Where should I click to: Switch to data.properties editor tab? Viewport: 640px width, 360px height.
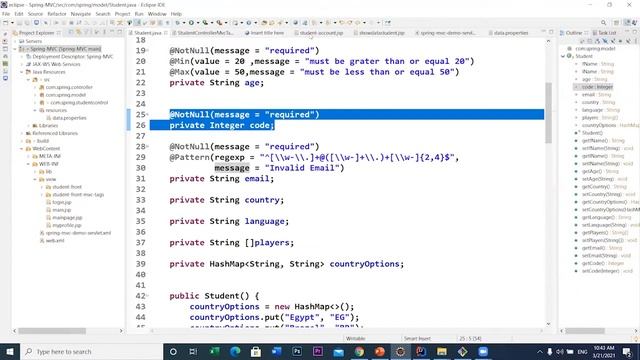(x=508, y=33)
